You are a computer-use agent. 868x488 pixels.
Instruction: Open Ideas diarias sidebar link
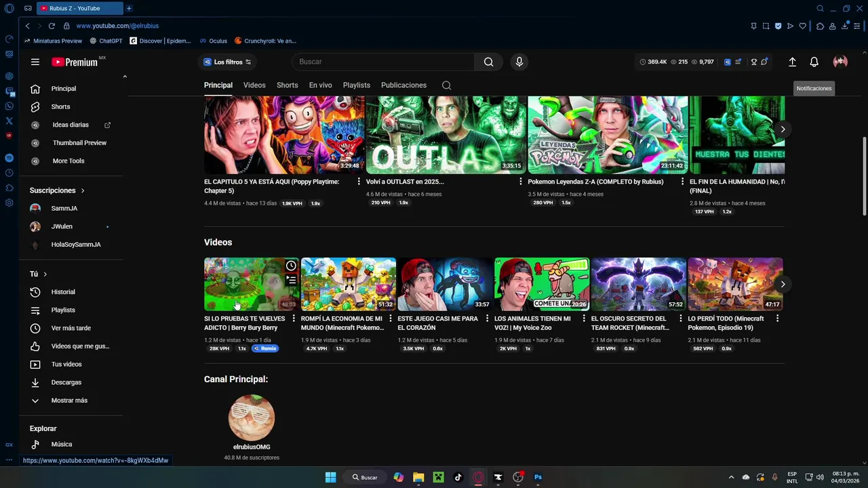click(x=71, y=125)
